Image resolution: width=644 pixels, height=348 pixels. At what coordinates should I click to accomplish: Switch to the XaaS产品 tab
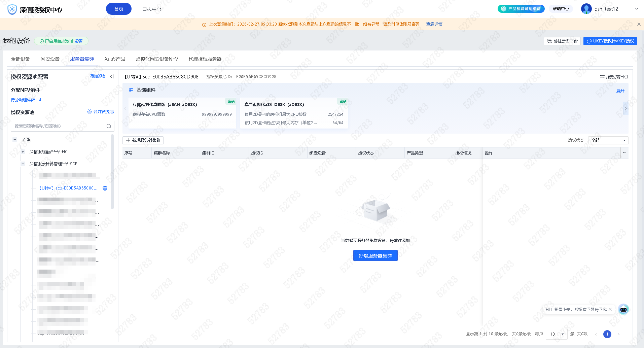point(114,59)
